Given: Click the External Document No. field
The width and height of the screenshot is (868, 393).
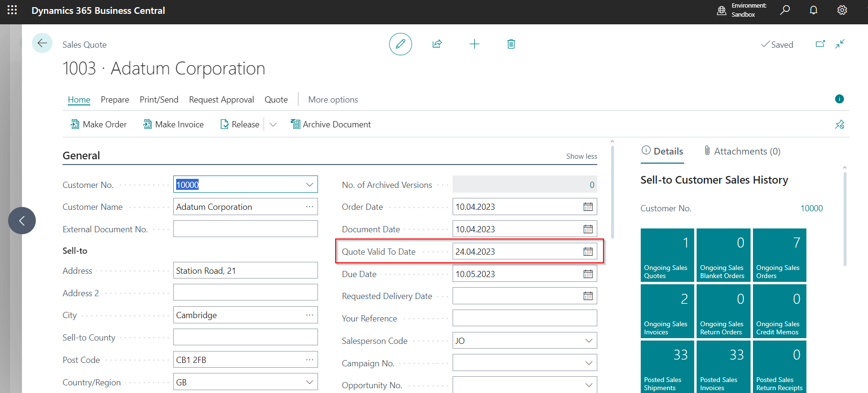Looking at the screenshot, I should (x=245, y=229).
